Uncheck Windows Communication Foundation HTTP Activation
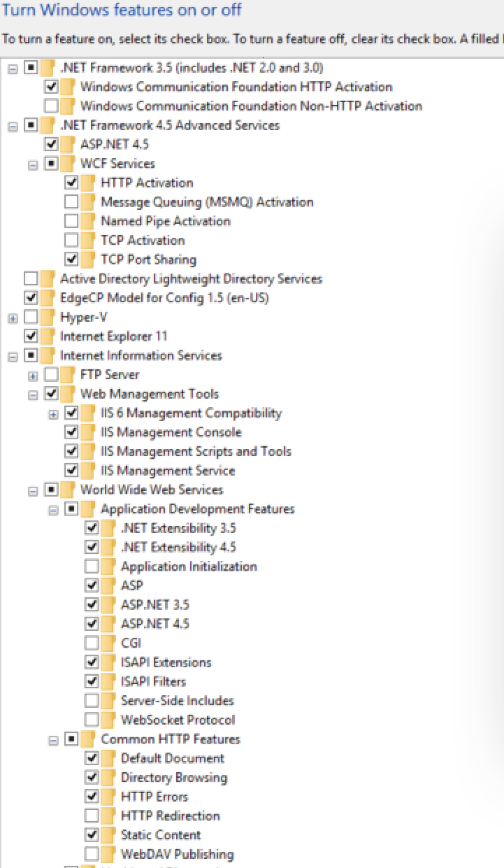 (51, 87)
